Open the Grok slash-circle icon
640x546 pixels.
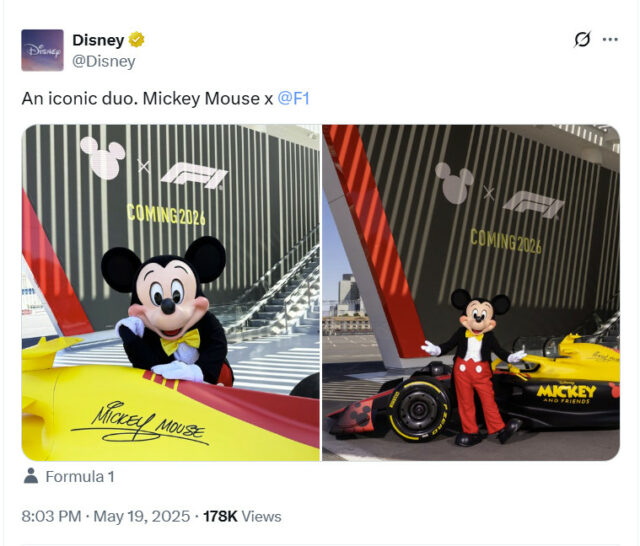[x=582, y=39]
